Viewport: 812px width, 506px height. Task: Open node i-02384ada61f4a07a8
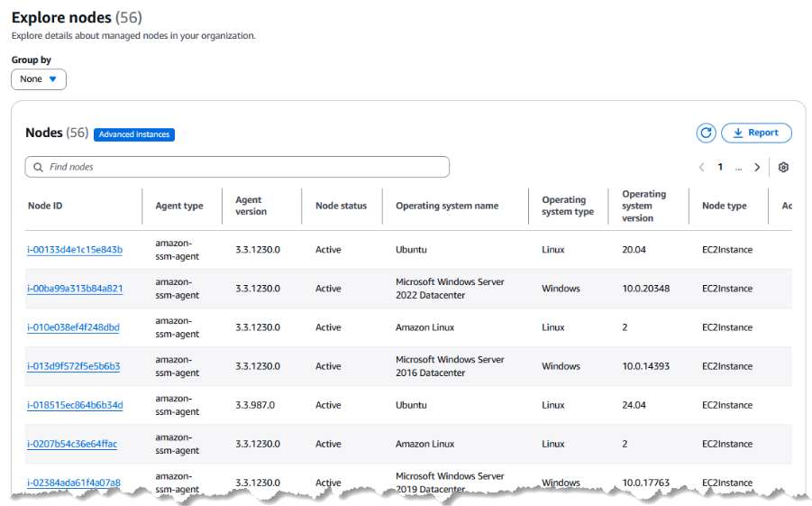click(74, 483)
